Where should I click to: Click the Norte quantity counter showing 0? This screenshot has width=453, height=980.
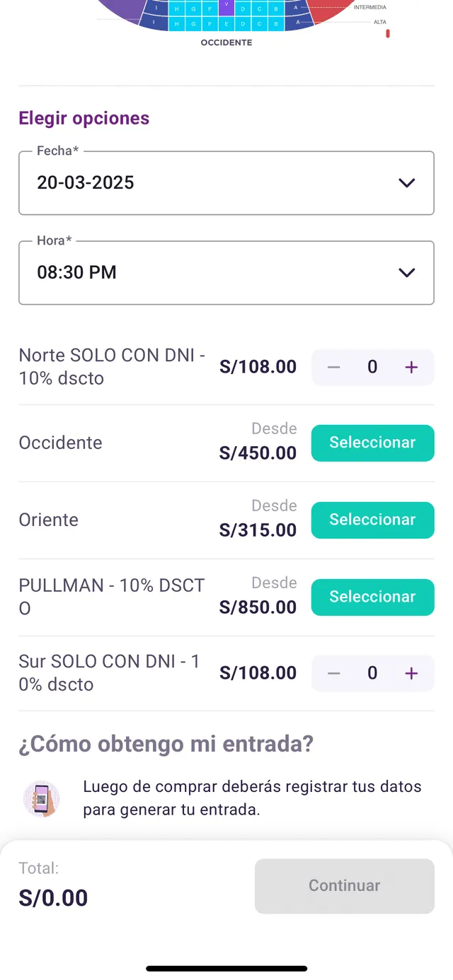[372, 367]
